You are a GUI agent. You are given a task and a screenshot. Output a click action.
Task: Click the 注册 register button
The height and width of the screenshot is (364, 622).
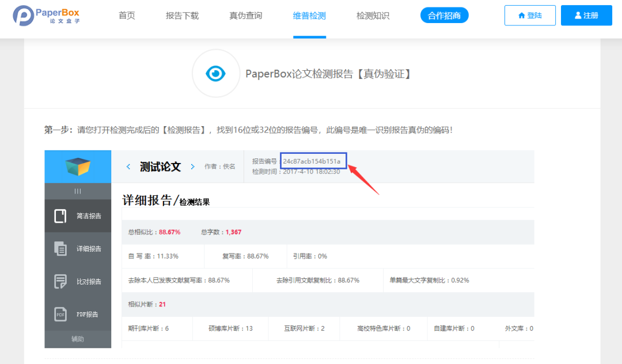586,16
